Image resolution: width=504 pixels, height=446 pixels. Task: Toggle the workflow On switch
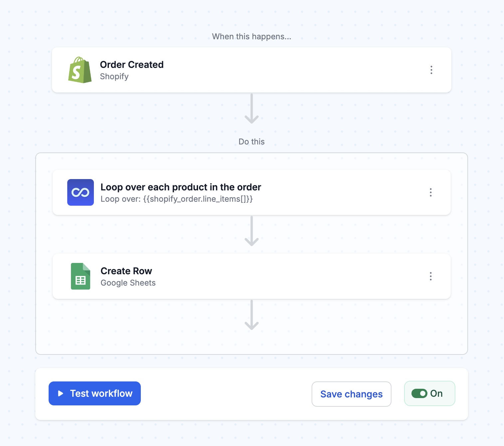click(419, 393)
